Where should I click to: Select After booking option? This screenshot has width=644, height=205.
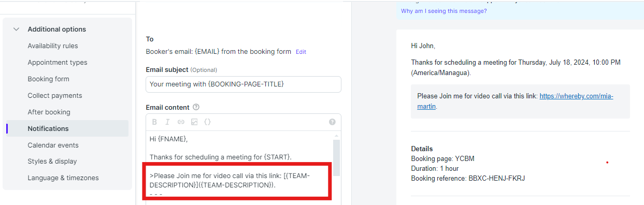49,112
